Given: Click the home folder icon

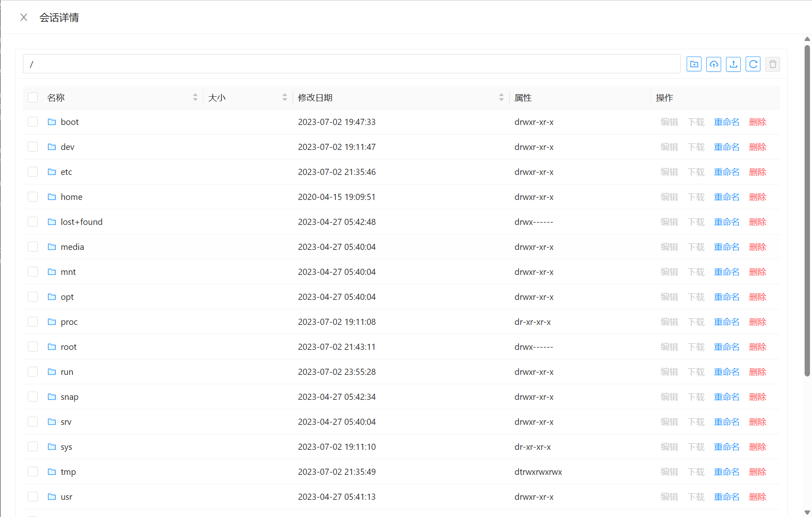Looking at the screenshot, I should tap(52, 197).
